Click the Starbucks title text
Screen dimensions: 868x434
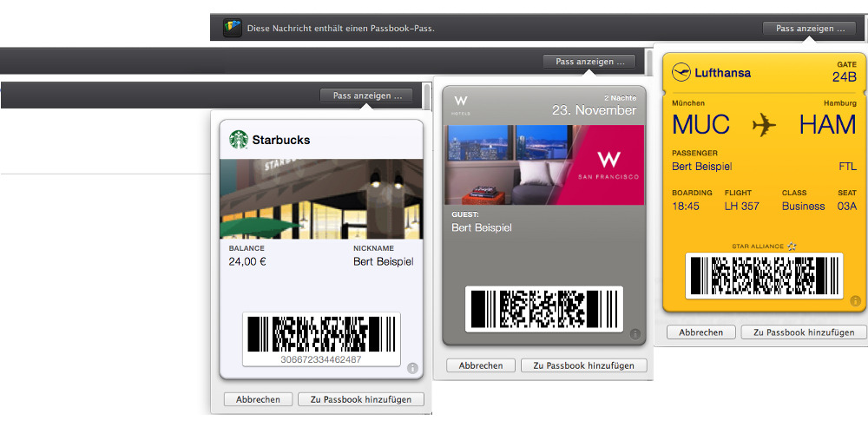click(281, 140)
